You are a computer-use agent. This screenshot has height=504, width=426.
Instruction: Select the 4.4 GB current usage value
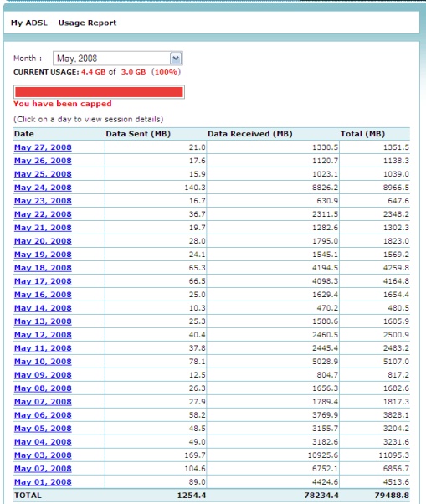coord(93,72)
